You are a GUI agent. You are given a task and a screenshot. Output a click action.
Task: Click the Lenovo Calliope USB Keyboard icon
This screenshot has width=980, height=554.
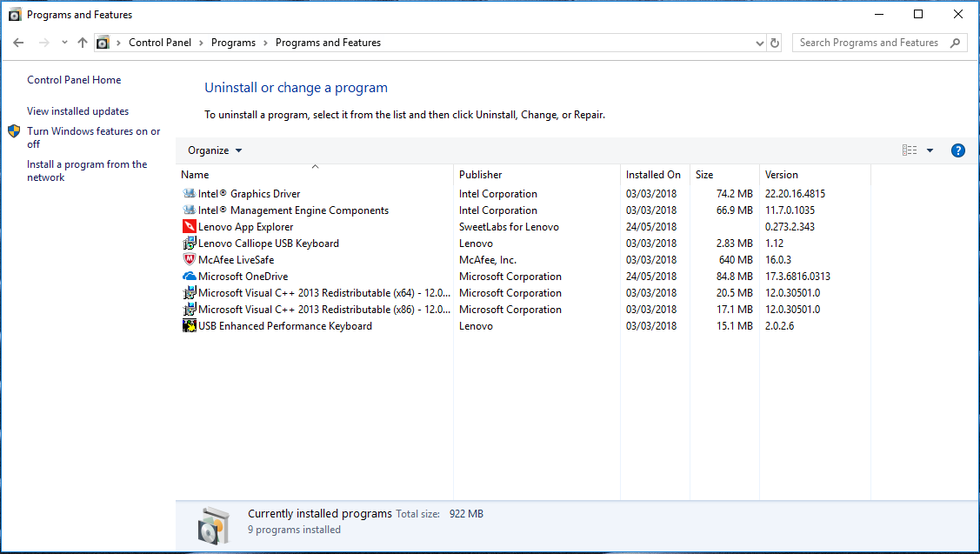point(189,244)
